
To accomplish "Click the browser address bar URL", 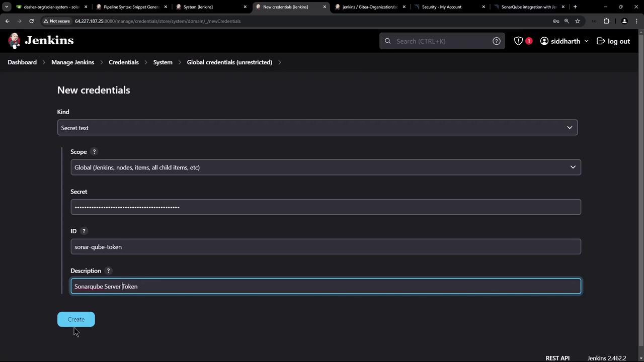I will pyautogui.click(x=157, y=21).
